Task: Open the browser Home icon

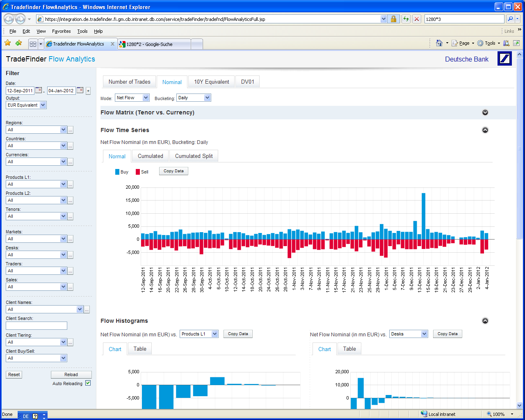Action: (x=439, y=43)
